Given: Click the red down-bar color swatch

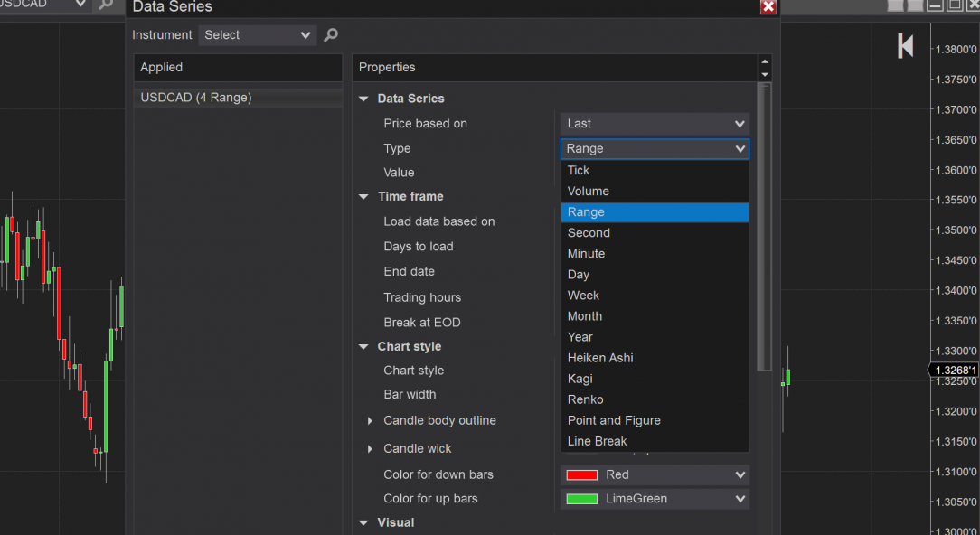Looking at the screenshot, I should [x=581, y=475].
